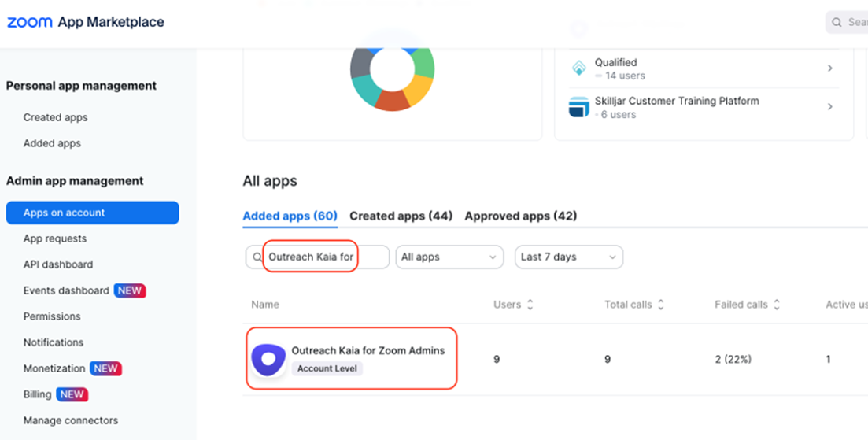Sort by Users column arrows
Viewport: 868px width, 440px height.
[x=530, y=305]
